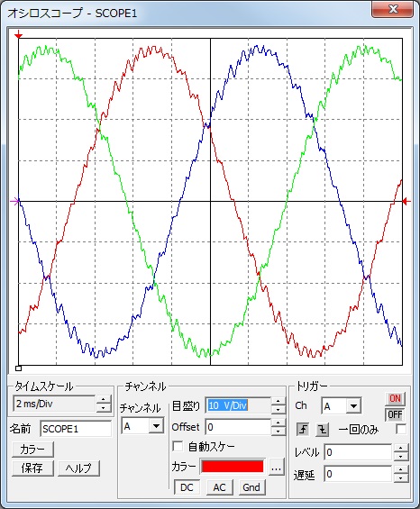Decrease the 10 V/Div scale with down arrow
Image resolution: width=420 pixels, height=509 pixels.
278,409
